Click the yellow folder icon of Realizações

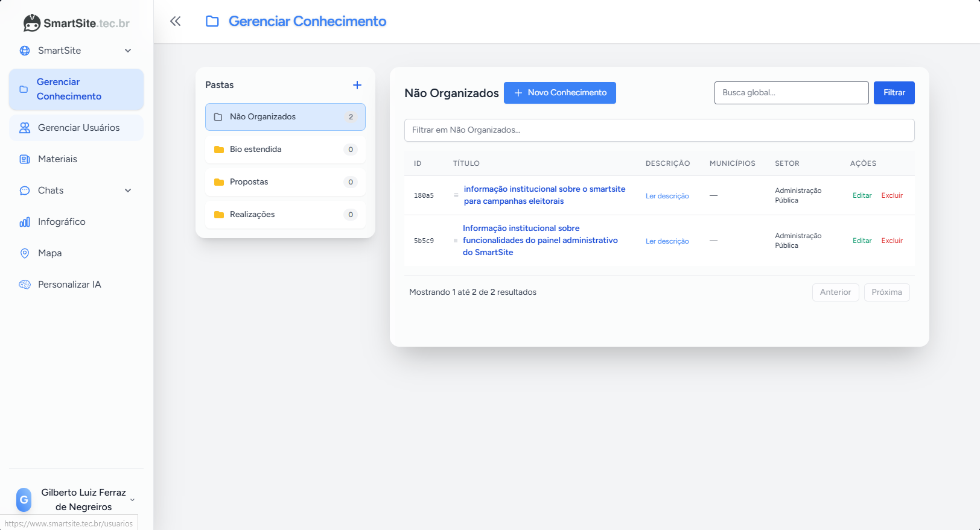(x=219, y=215)
